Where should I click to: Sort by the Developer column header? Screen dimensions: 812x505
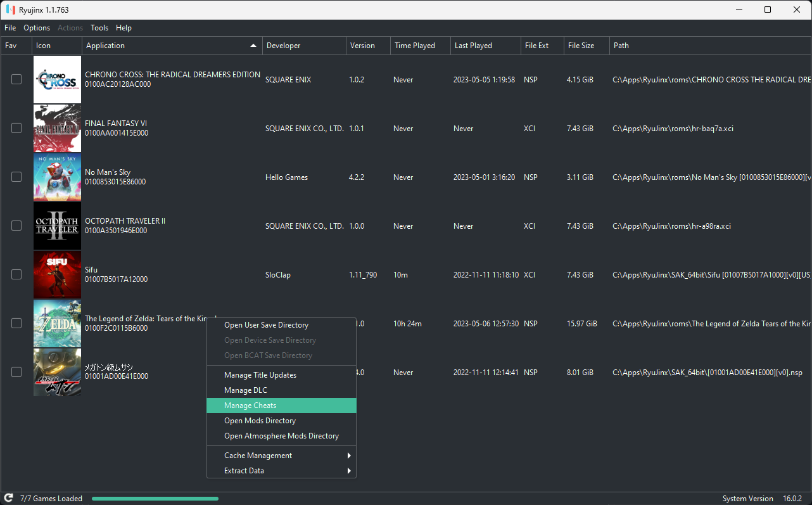[x=304, y=46]
